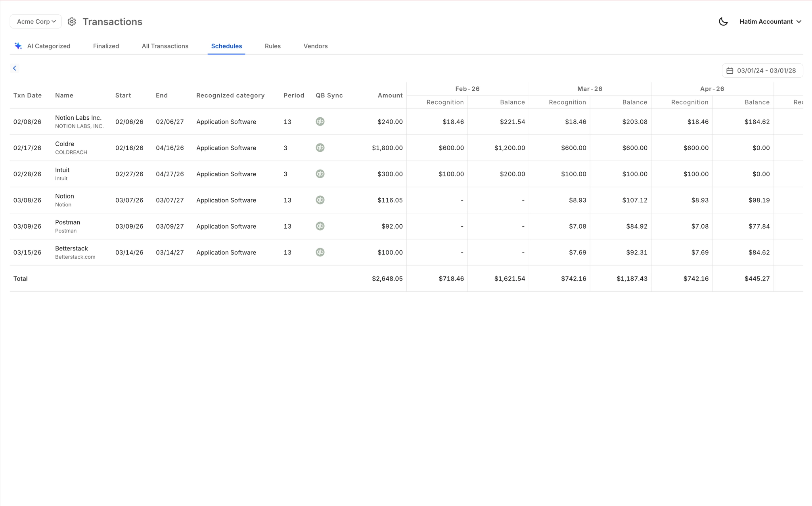
Task: Select the Rules tab
Action: pyautogui.click(x=272, y=46)
